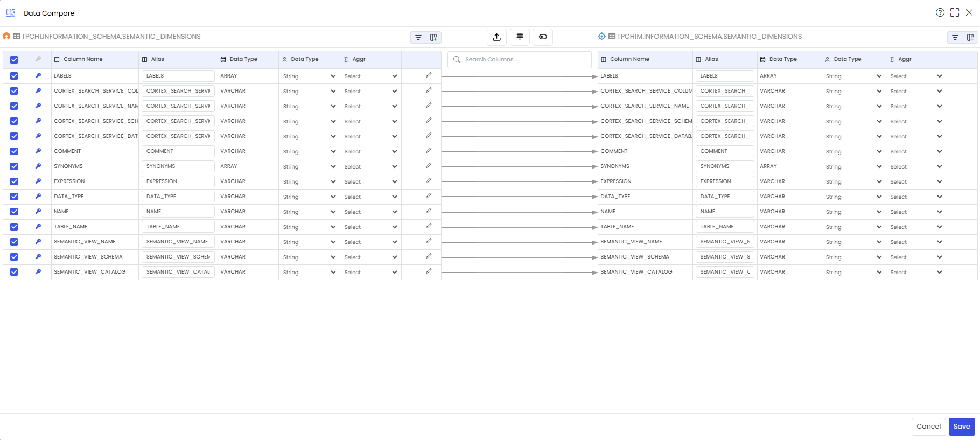
Task: Click the Cancel button
Action: click(928, 427)
